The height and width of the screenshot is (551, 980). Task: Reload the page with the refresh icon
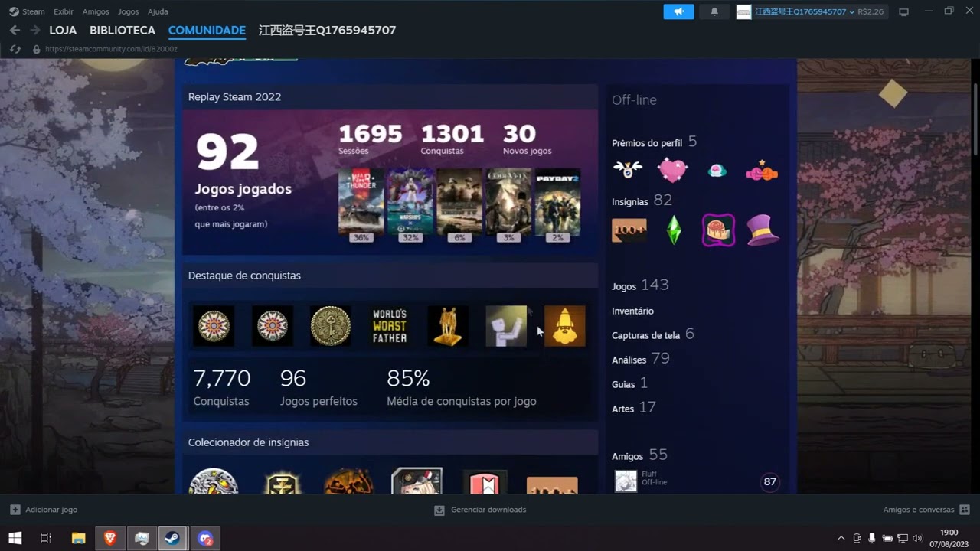[15, 49]
